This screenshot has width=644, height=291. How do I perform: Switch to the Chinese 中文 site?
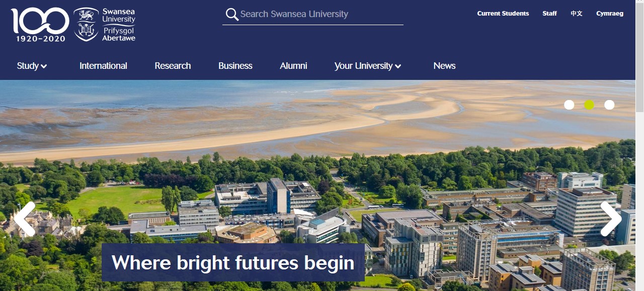pyautogui.click(x=577, y=14)
